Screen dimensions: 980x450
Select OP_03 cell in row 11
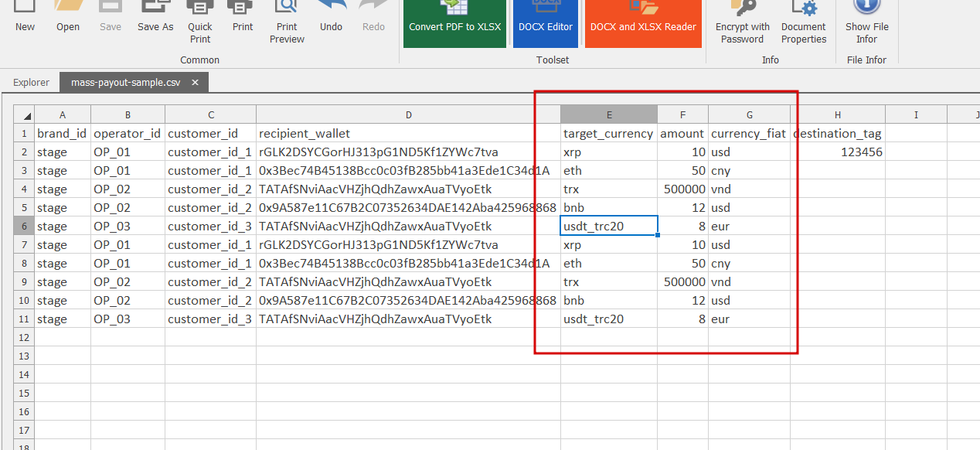(128, 319)
